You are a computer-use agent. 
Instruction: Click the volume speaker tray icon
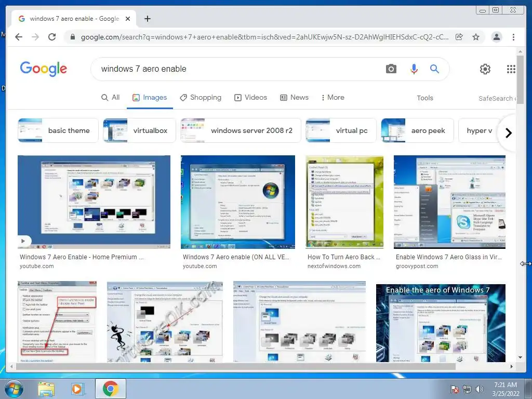(x=480, y=389)
